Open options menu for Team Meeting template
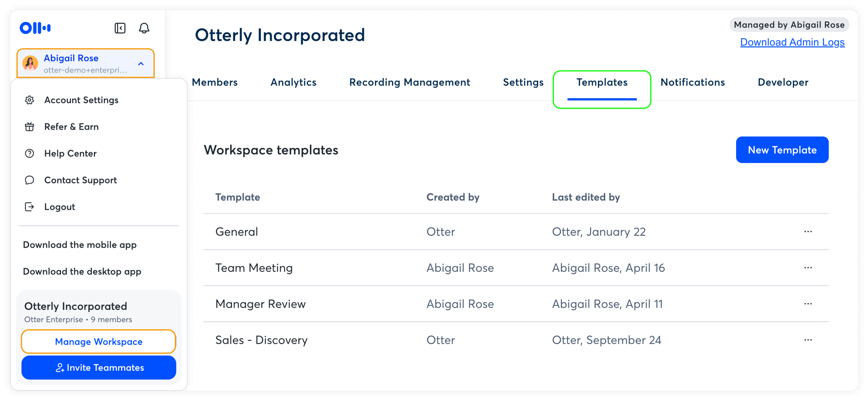 tap(808, 268)
